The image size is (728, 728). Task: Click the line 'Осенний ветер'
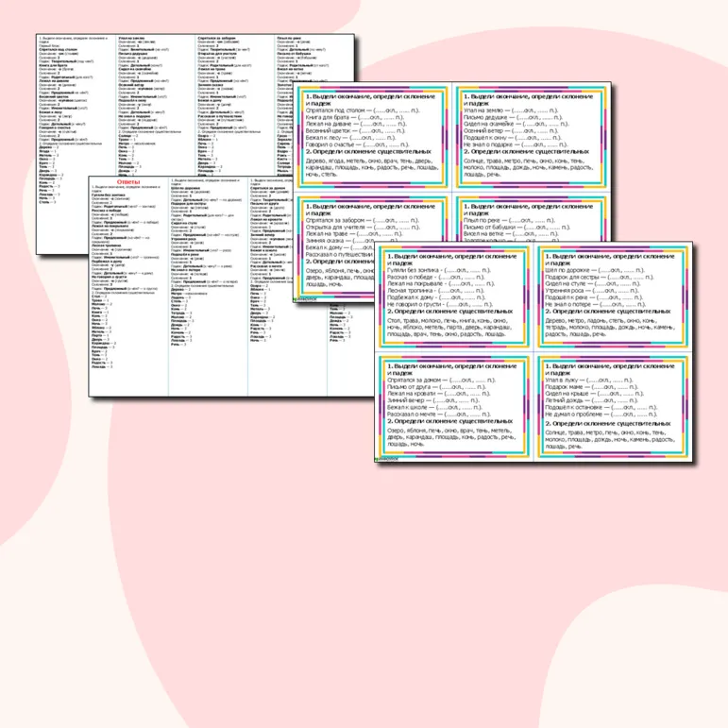511,131
